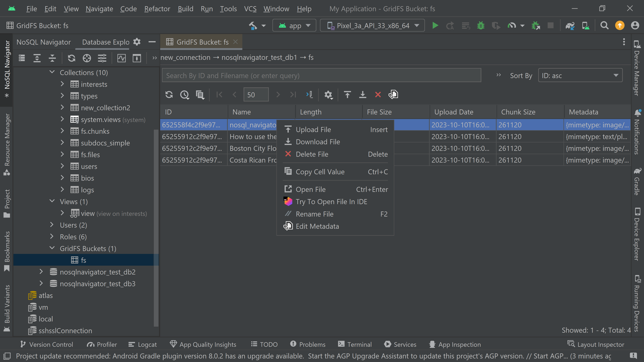Click the Upload File arrow toolbar icon
This screenshot has width=644, height=362.
click(x=347, y=95)
